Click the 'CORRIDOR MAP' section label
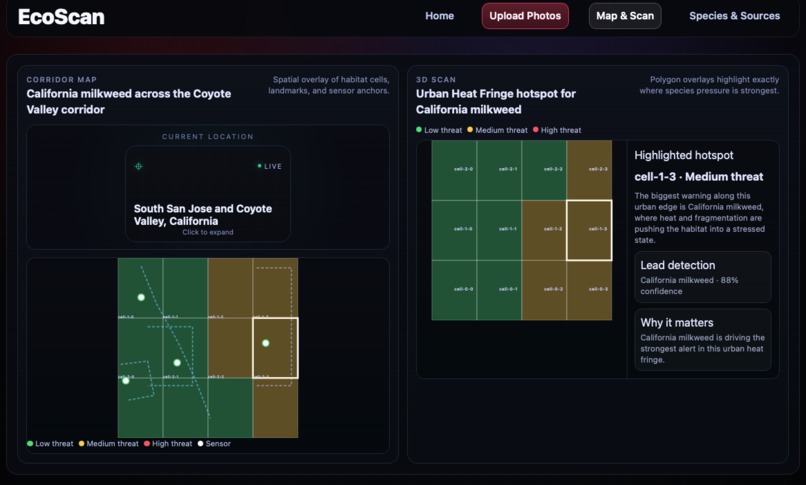Screen dimensions: 806x485 coord(62,80)
